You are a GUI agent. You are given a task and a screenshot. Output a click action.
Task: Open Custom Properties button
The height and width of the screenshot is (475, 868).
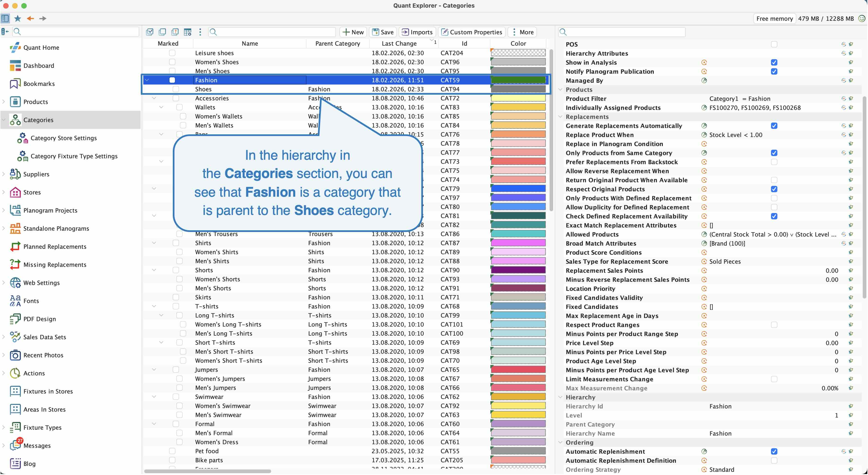click(x=472, y=32)
